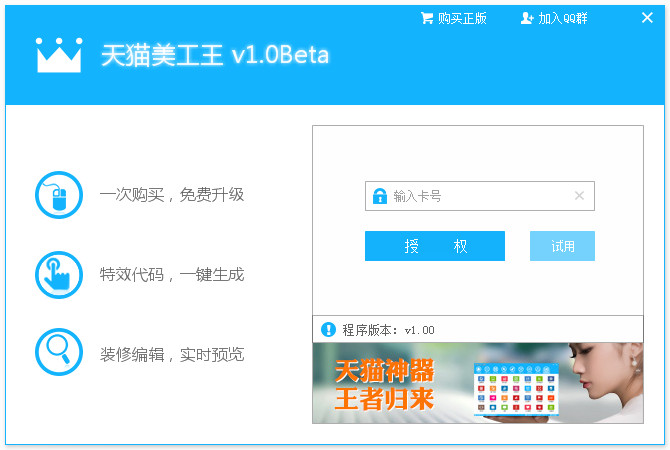The image size is (670, 450).
Task: Click the 天猫美工王 v1.0Beta title text
Action: pos(215,55)
